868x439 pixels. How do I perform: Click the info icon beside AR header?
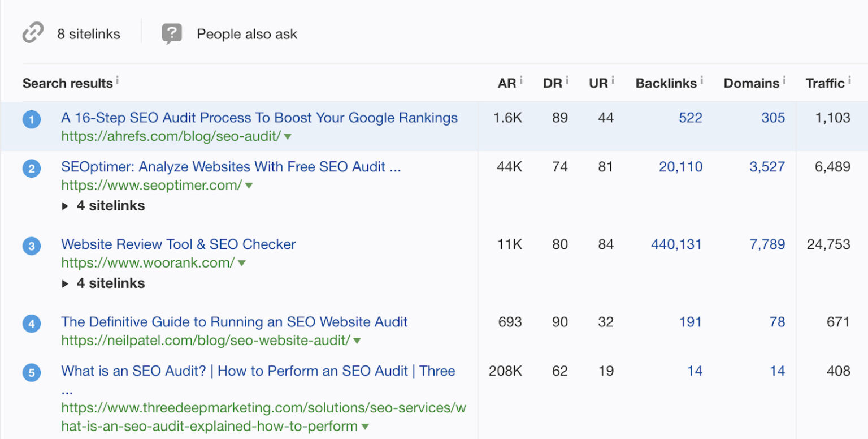click(x=521, y=80)
